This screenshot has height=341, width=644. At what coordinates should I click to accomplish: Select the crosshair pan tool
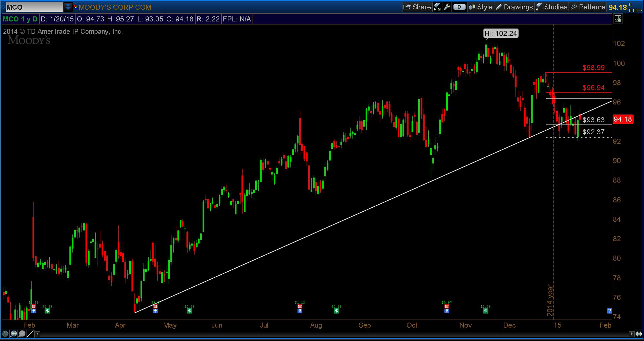(5, 334)
